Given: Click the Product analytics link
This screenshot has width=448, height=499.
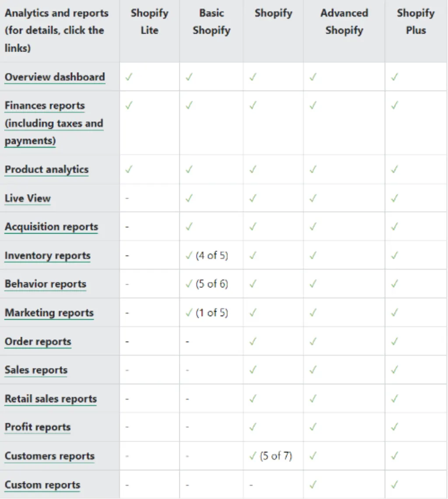Looking at the screenshot, I should point(46,170).
